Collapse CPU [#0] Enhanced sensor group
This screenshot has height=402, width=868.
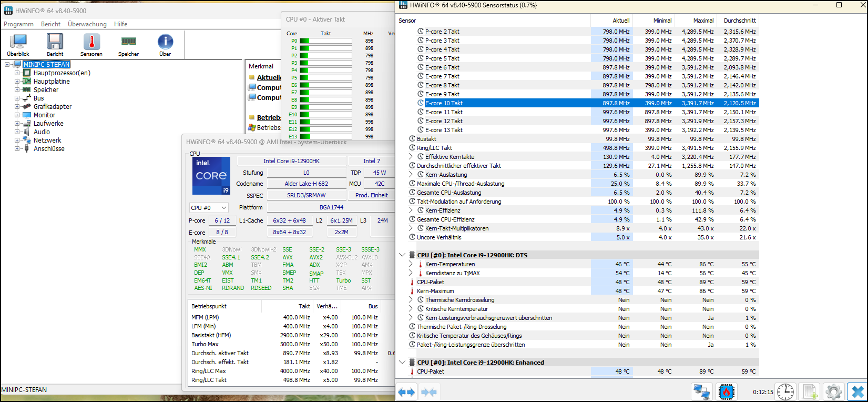(402, 363)
